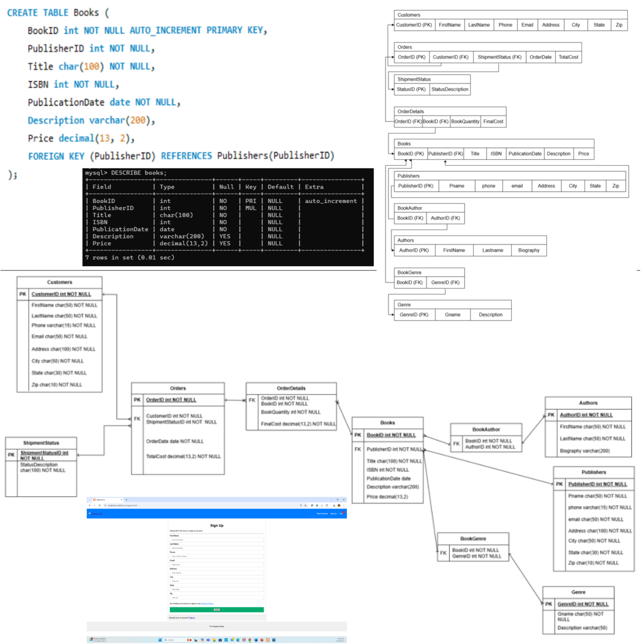Open a new browser tab
644x644 pixels.
coord(126,499)
